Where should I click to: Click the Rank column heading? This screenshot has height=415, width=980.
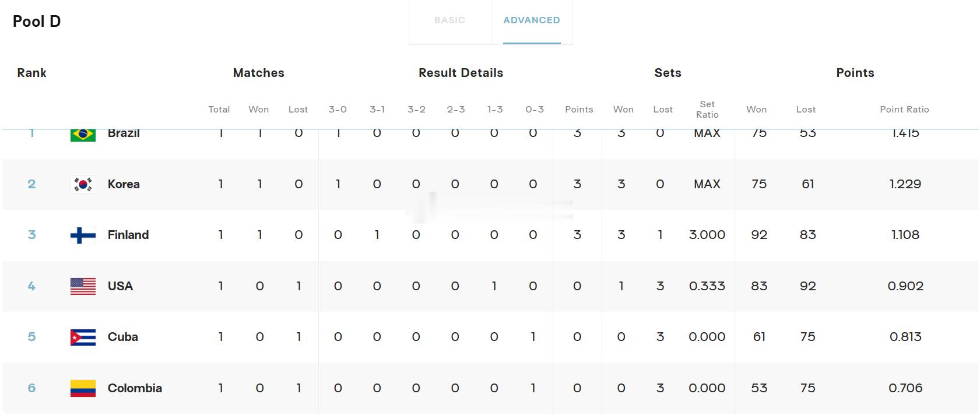coord(31,73)
